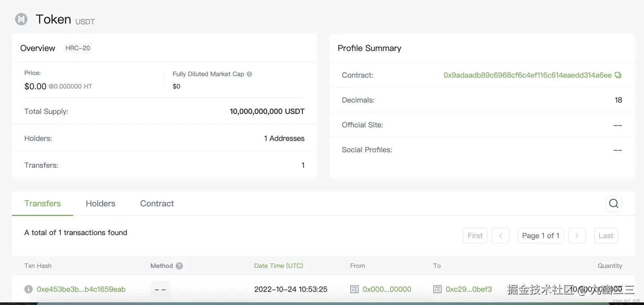Viewport: 644px width, 305px height.
Task: Click the token logo icon beside Token USDT
Action: (21, 19)
